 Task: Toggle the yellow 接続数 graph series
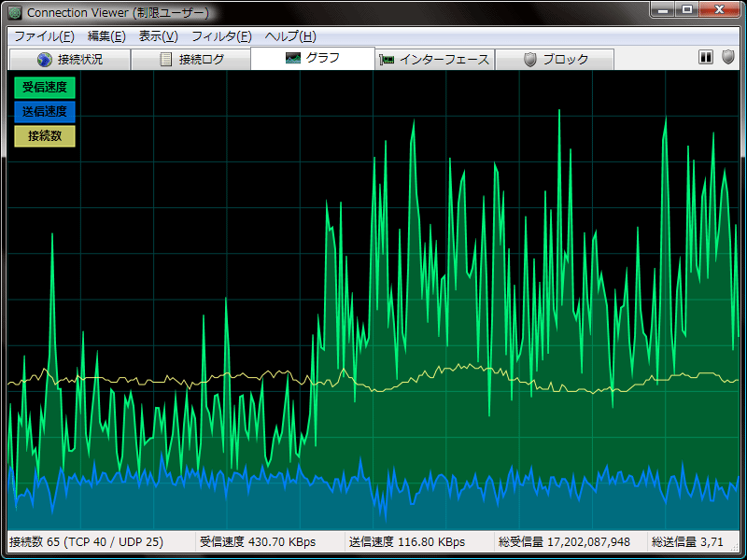click(x=45, y=136)
